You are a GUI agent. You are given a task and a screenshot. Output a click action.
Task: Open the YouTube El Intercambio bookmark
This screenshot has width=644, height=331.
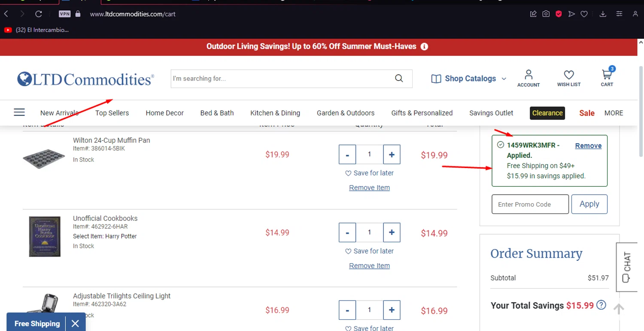(x=36, y=30)
